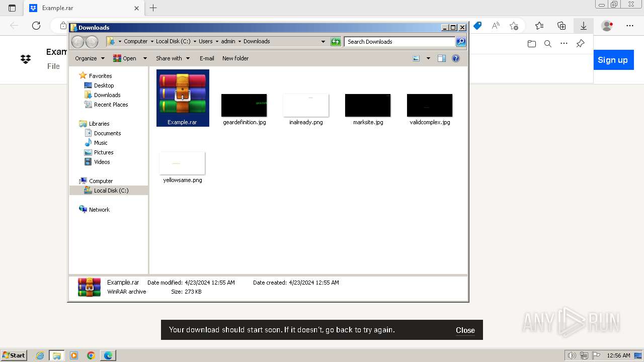Click Users in address breadcrumb
Image resolution: width=644 pixels, height=362 pixels.
point(206,42)
